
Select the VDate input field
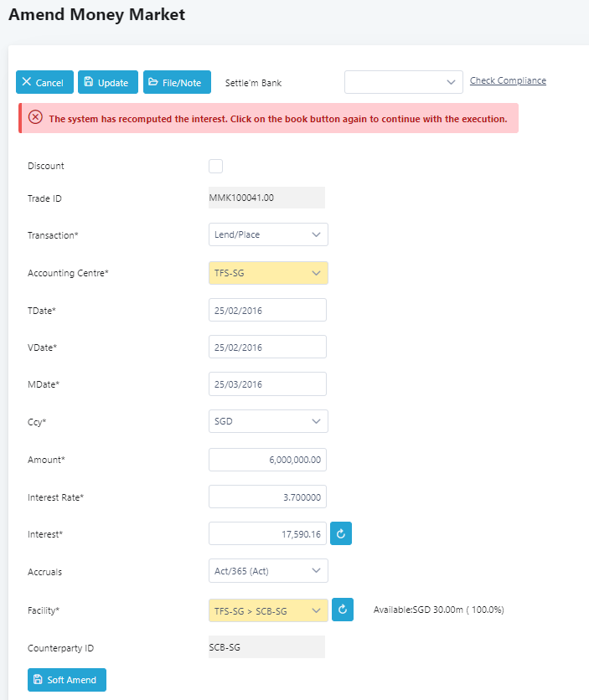click(x=267, y=347)
